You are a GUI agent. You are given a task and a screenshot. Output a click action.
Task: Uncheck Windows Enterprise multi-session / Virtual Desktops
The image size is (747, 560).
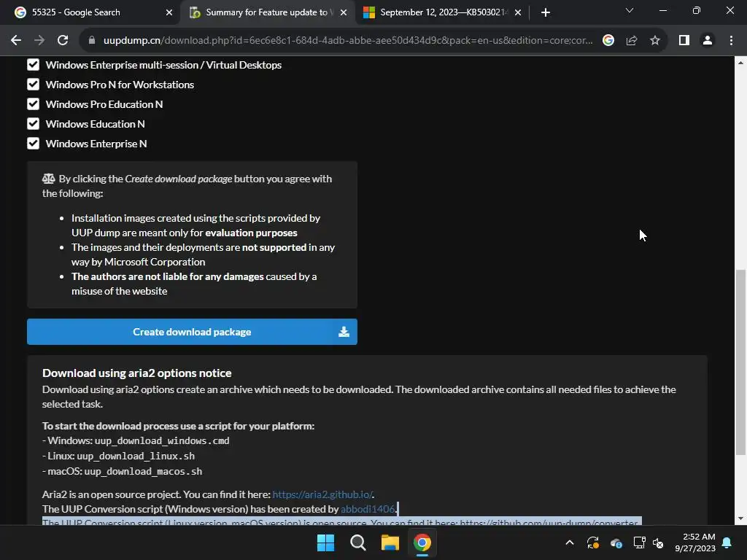click(33, 65)
